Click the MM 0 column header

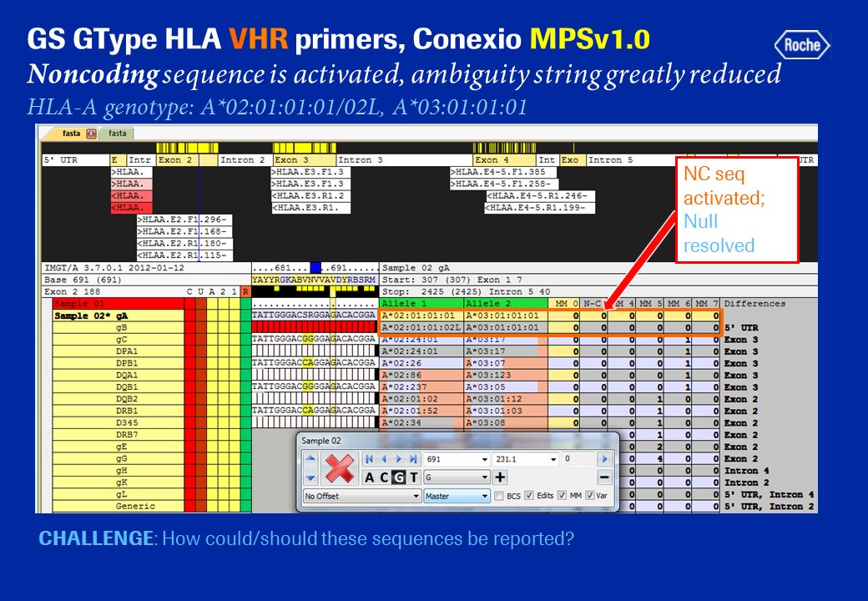pyautogui.click(x=566, y=303)
